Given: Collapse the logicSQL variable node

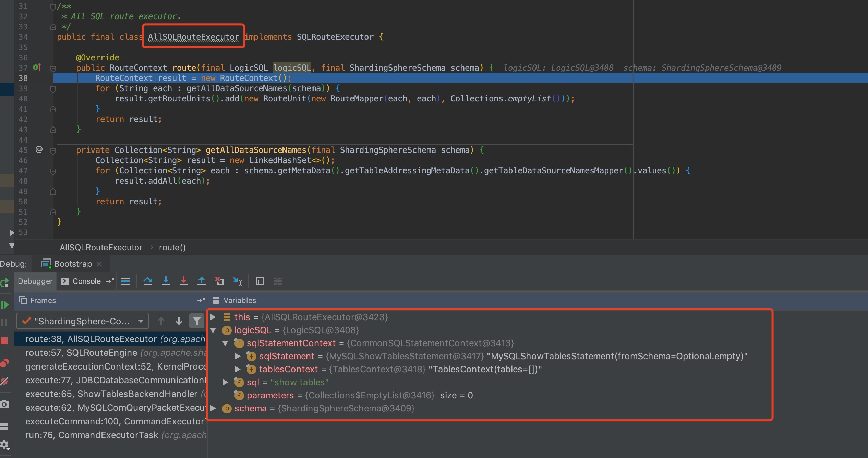Looking at the screenshot, I should [214, 330].
